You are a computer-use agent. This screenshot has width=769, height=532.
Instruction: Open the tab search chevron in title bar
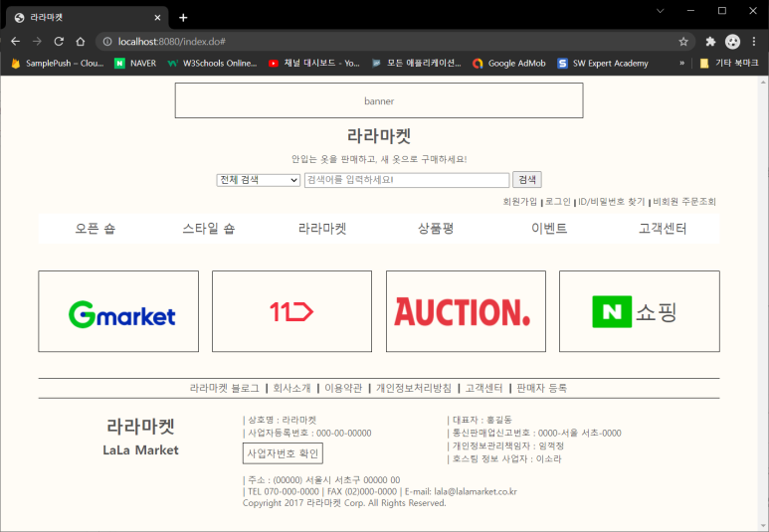tap(661, 11)
